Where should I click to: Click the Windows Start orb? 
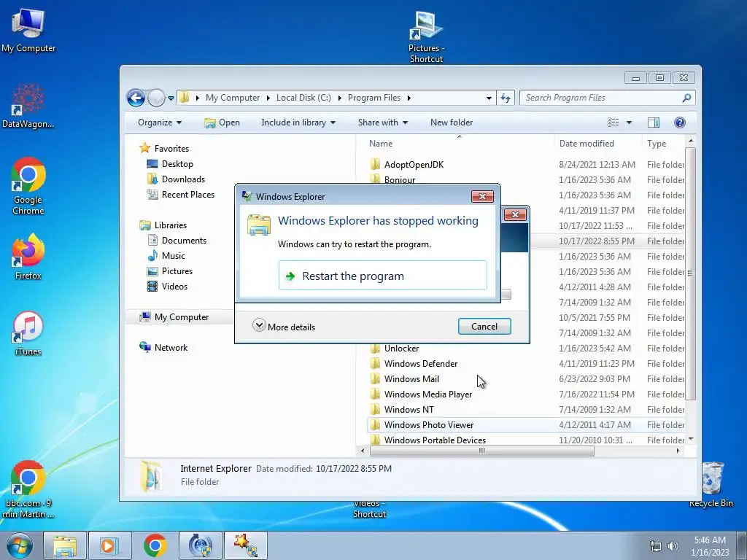20,545
